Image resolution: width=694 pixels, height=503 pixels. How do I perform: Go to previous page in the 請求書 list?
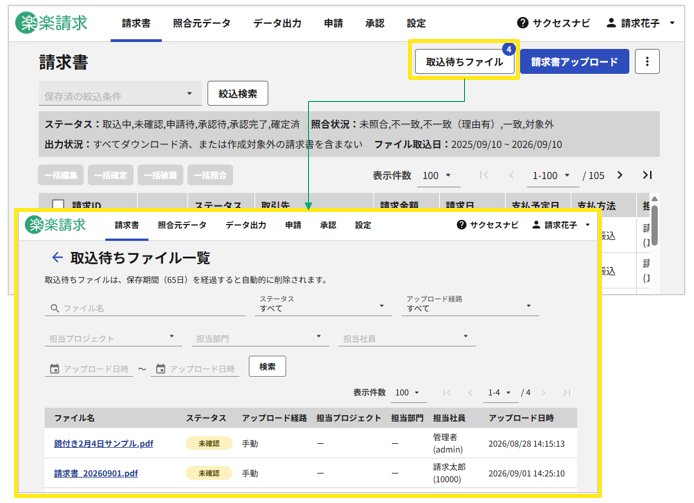512,175
